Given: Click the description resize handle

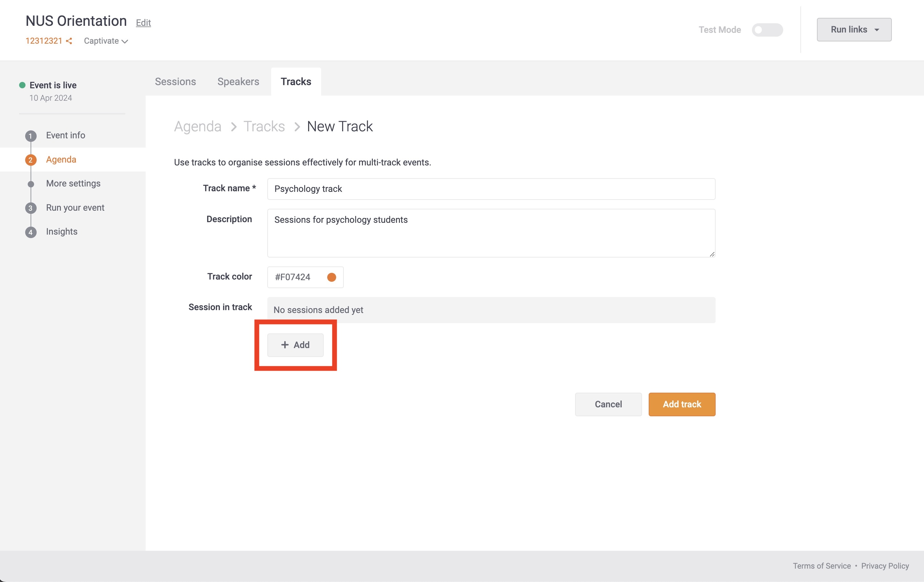Looking at the screenshot, I should 712,254.
